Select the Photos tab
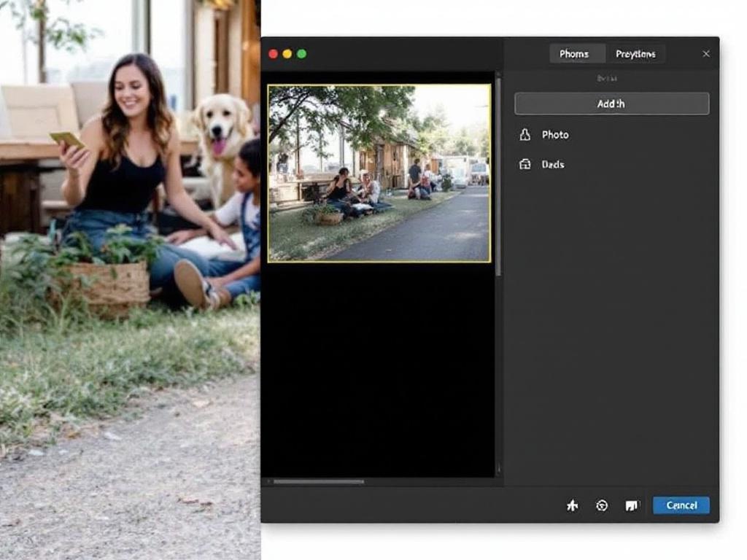This screenshot has width=747, height=560. (576, 53)
